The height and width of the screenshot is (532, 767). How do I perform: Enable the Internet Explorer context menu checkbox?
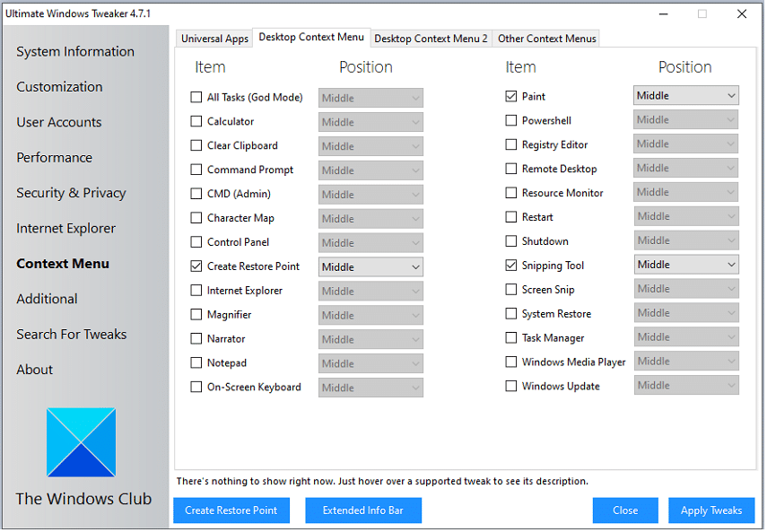196,291
